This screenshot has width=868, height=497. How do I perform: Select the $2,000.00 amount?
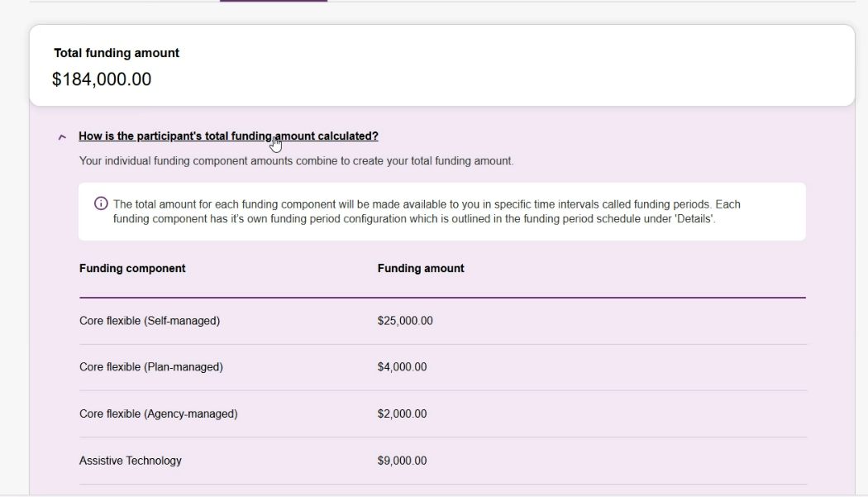[x=402, y=413]
